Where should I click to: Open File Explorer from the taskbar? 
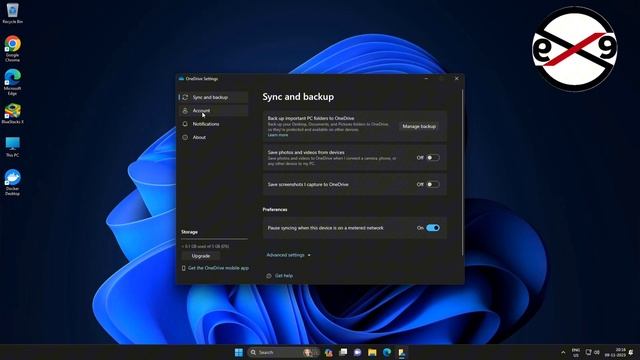click(372, 352)
